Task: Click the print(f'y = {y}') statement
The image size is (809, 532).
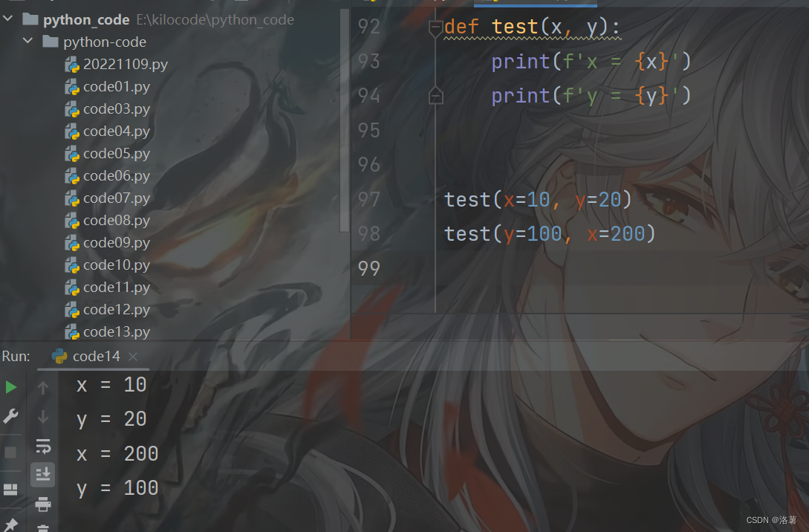Action: [591, 96]
